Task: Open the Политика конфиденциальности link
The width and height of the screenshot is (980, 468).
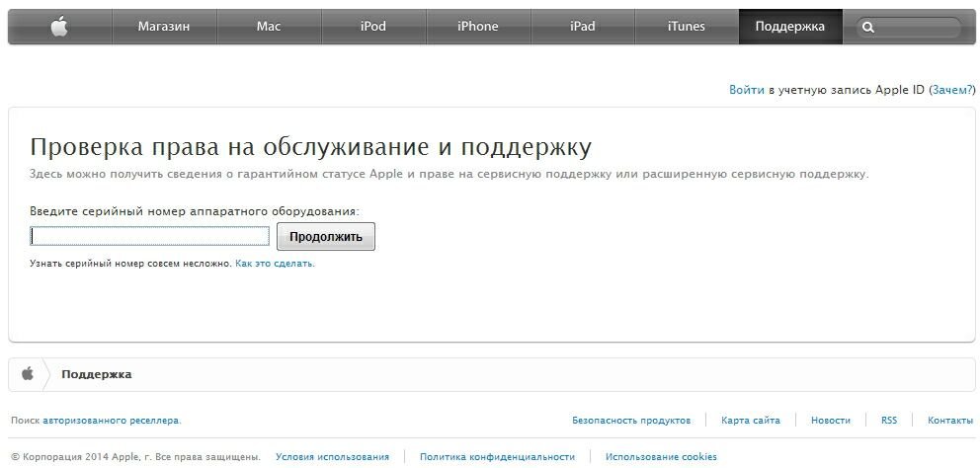Action: (497, 457)
